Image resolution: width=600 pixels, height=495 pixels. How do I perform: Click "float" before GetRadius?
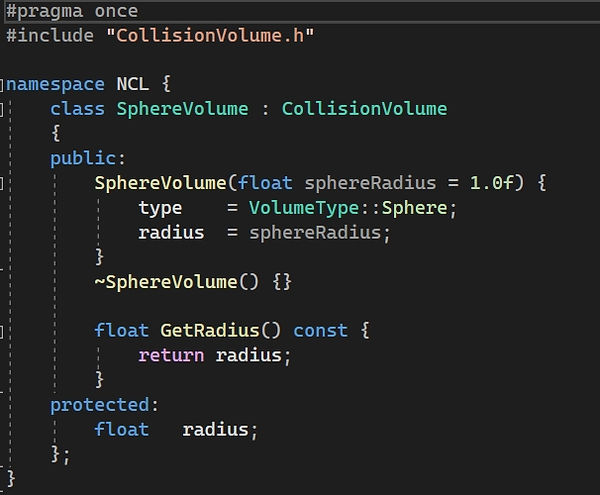click(x=122, y=331)
